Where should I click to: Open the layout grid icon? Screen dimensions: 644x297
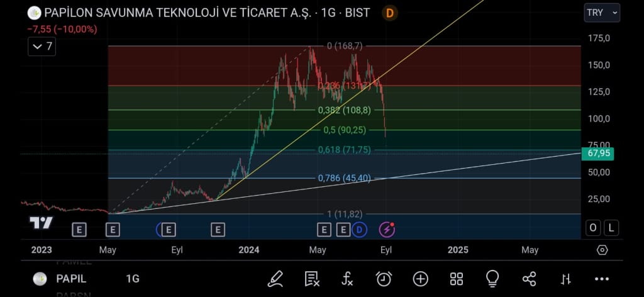point(457,279)
